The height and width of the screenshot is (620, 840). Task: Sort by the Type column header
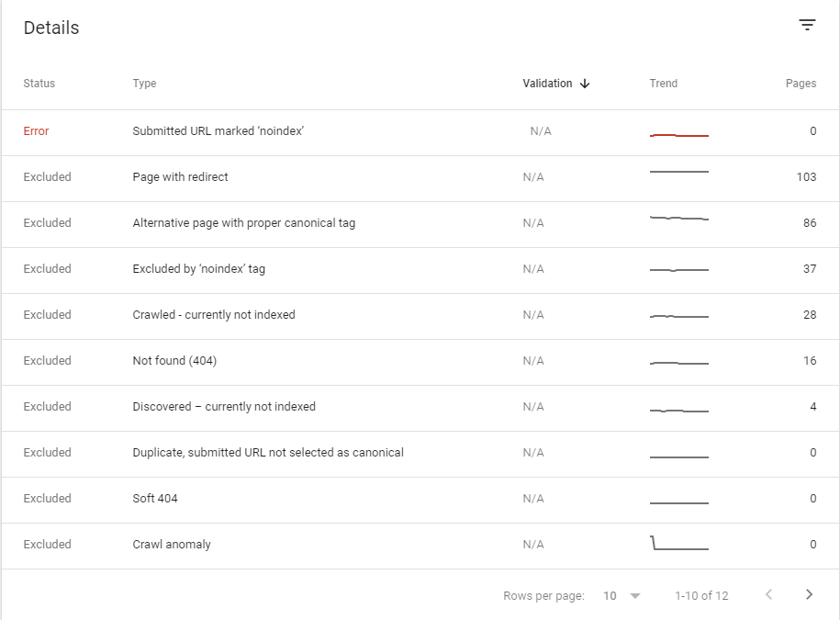click(x=145, y=84)
